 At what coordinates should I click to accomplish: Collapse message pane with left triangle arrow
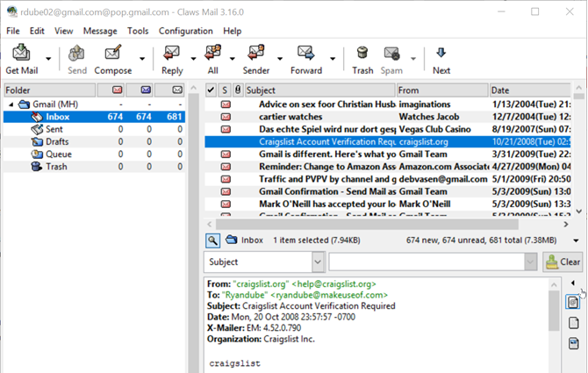click(572, 283)
